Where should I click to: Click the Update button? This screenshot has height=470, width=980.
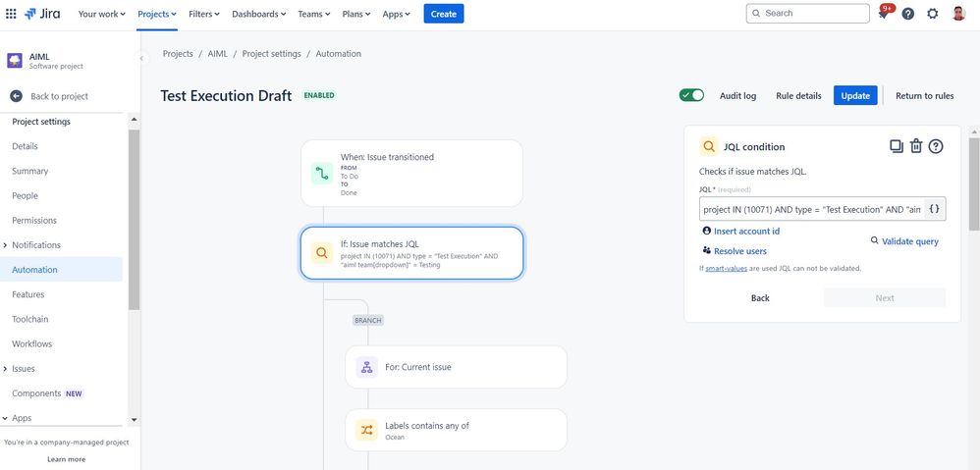tap(855, 95)
